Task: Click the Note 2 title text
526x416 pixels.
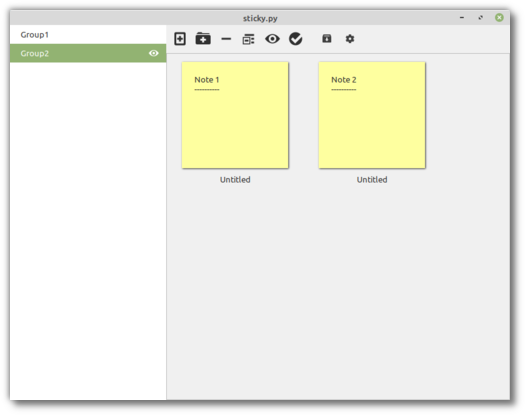Action: coord(344,80)
